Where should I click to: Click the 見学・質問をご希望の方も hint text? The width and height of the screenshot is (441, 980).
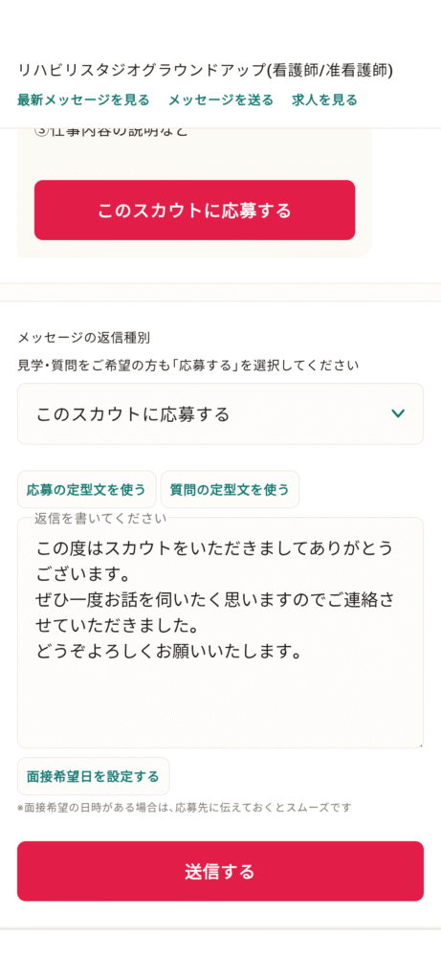pos(188,366)
